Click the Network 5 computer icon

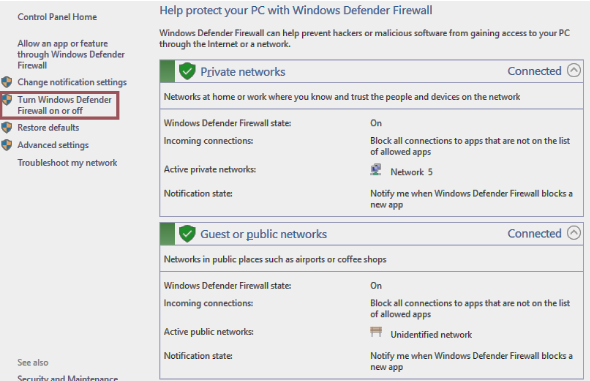click(x=376, y=170)
